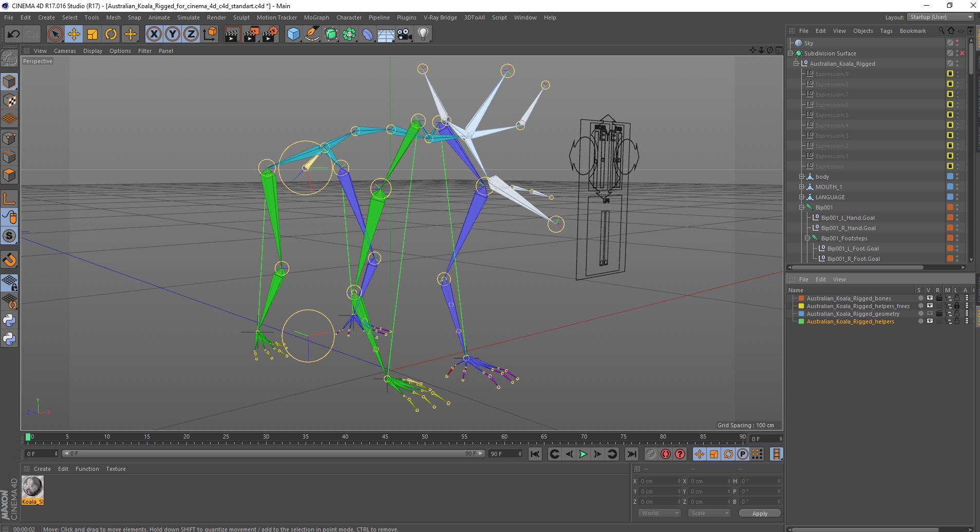Go to start of animation

pyautogui.click(x=535, y=454)
